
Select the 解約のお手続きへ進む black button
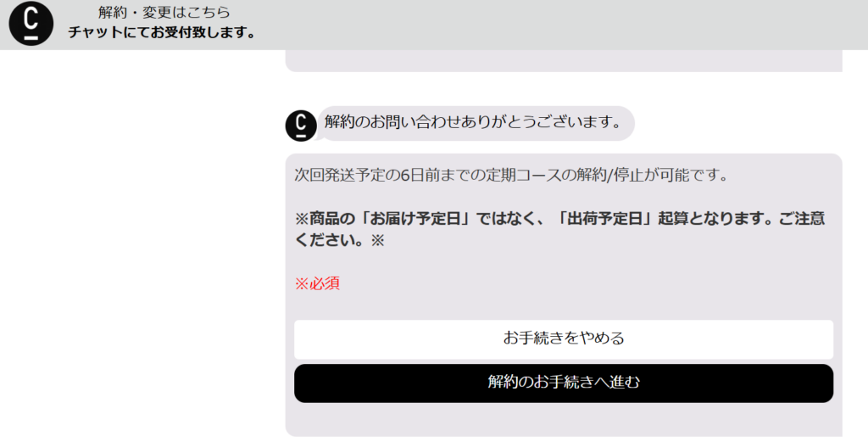point(564,383)
